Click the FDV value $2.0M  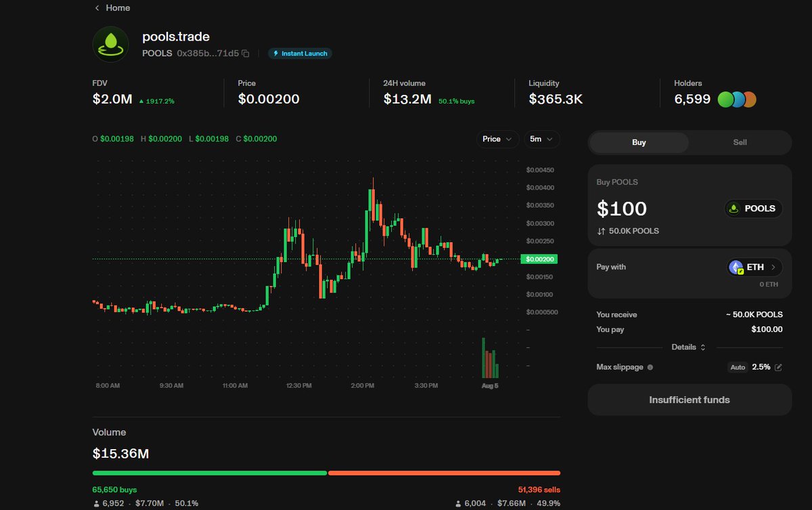(x=112, y=100)
